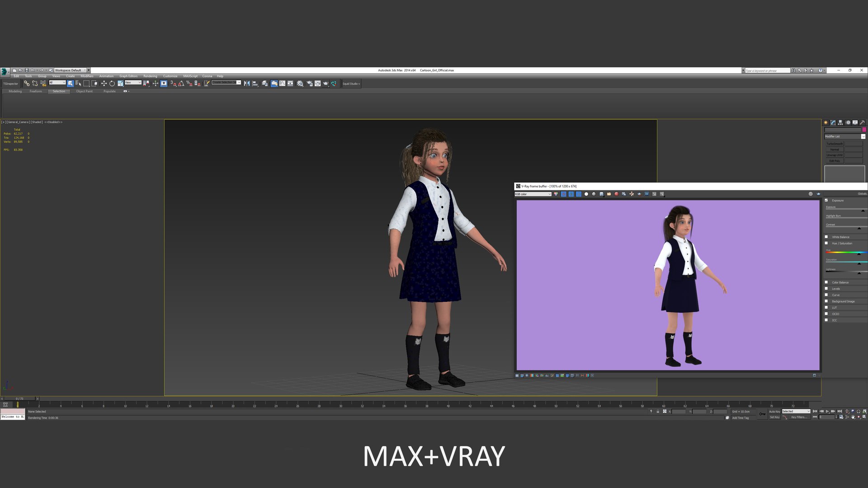Image resolution: width=868 pixels, height=488 pixels.
Task: Click the TSInspector toolbar button
Action: 11,84
